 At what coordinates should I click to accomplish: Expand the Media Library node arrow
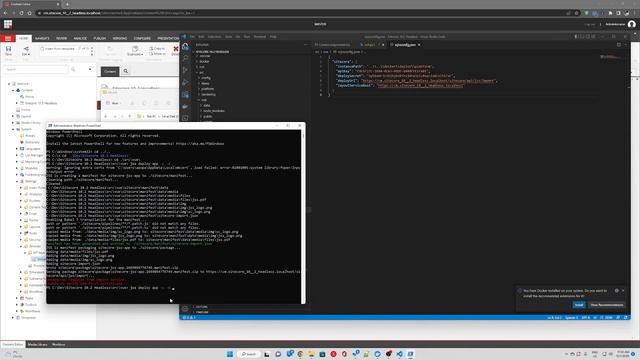(x=13, y=122)
